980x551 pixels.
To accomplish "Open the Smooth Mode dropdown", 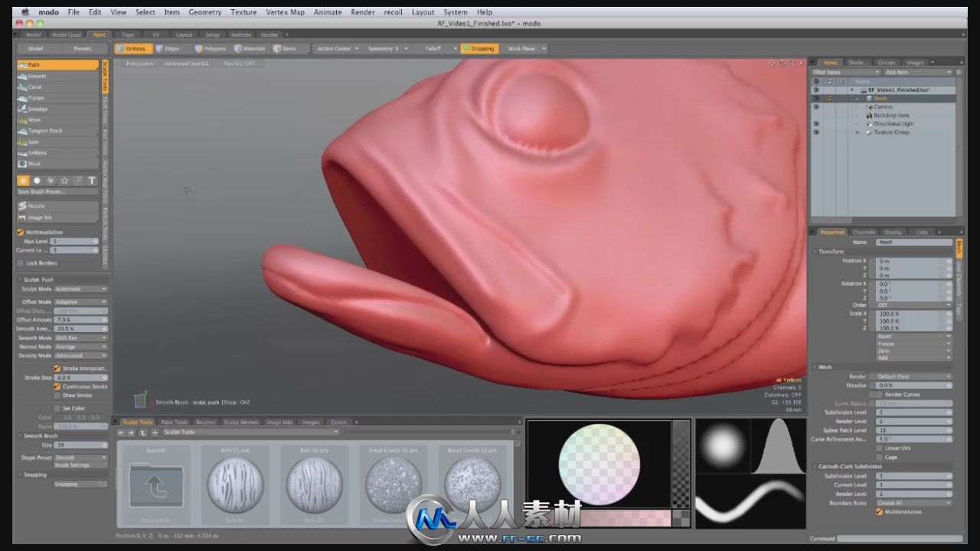I will tap(81, 337).
